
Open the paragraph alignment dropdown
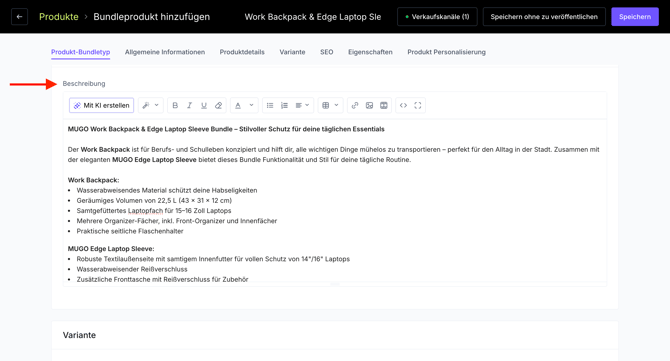pos(302,105)
